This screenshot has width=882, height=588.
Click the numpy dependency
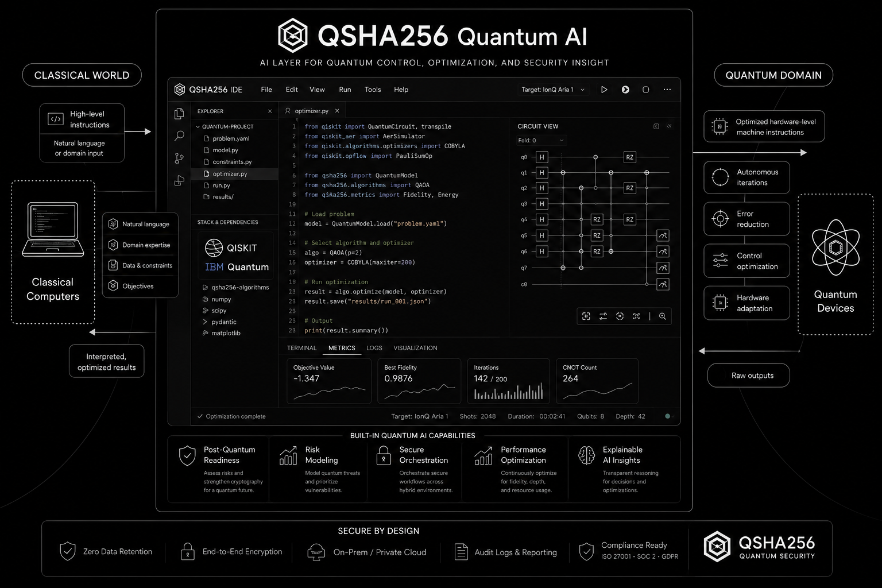point(221,299)
